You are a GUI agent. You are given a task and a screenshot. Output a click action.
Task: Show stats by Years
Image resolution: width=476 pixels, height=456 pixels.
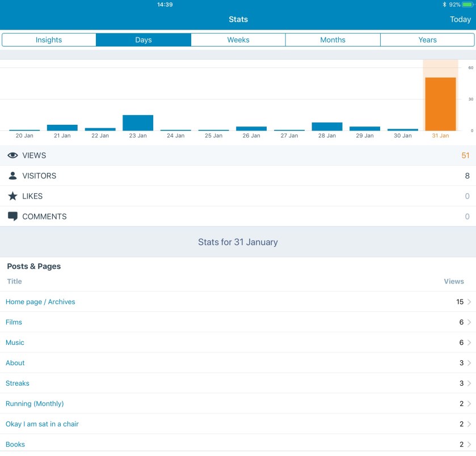point(427,40)
